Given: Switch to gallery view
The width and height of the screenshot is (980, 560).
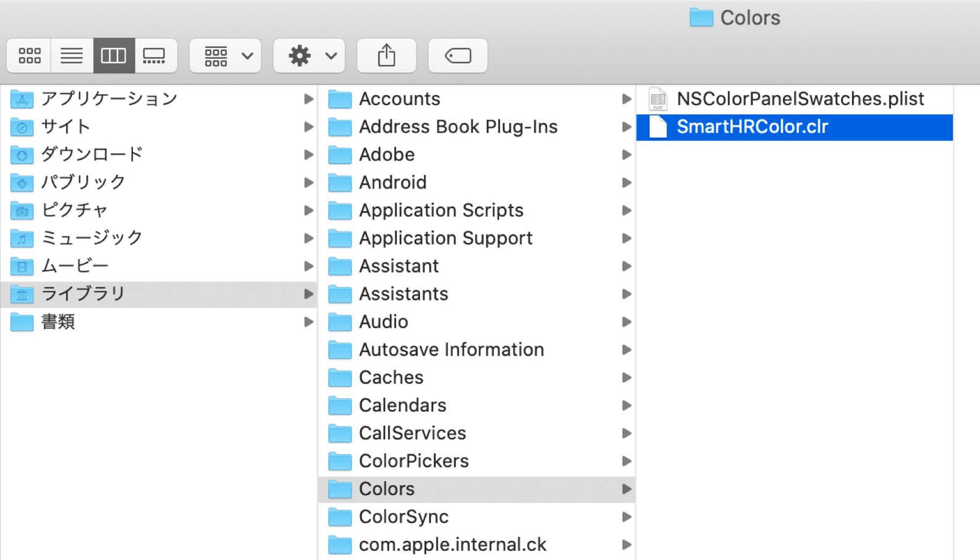Looking at the screenshot, I should (154, 55).
